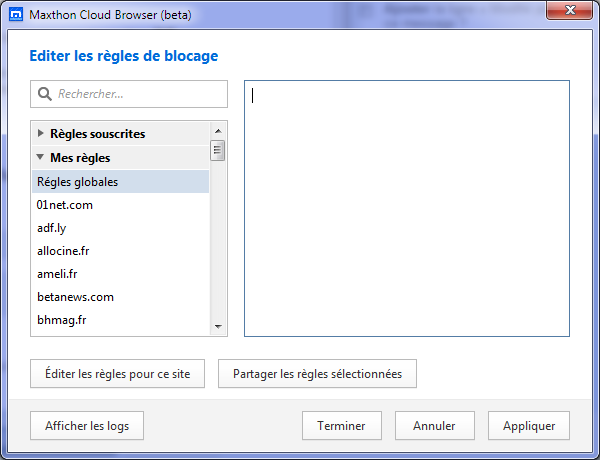The width and height of the screenshot is (600, 460).
Task: Click inside the rules text editing area
Action: tap(407, 209)
